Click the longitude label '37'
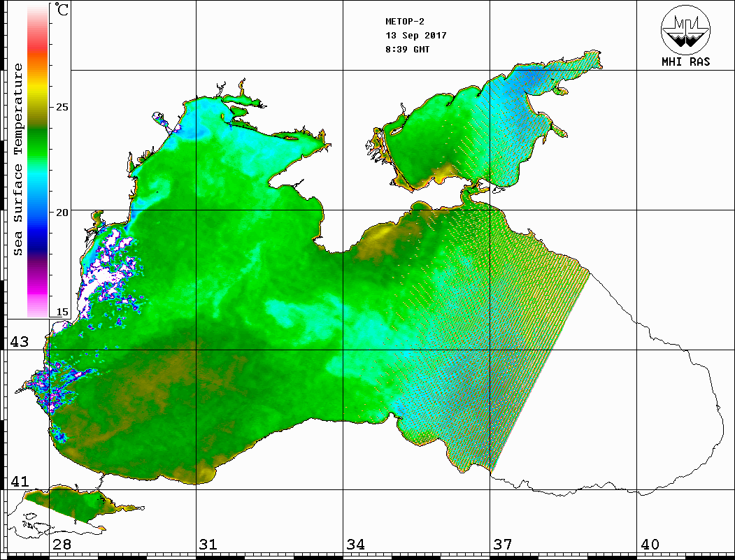This screenshot has width=735, height=560. 503,544
